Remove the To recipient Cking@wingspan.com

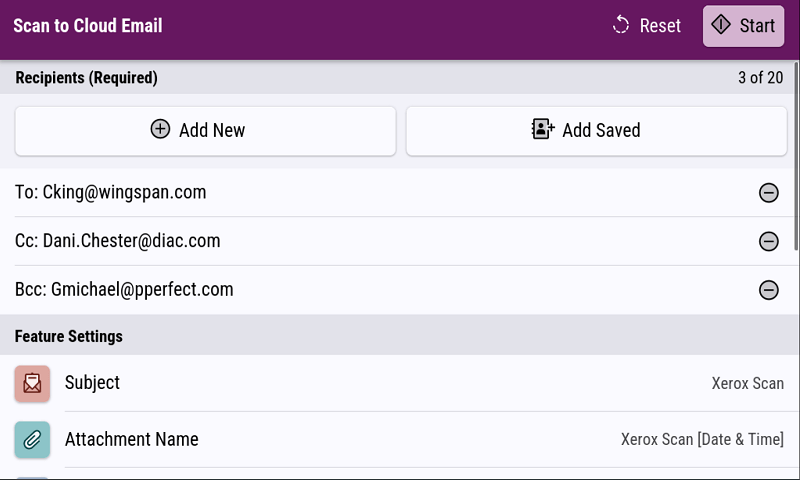point(768,193)
